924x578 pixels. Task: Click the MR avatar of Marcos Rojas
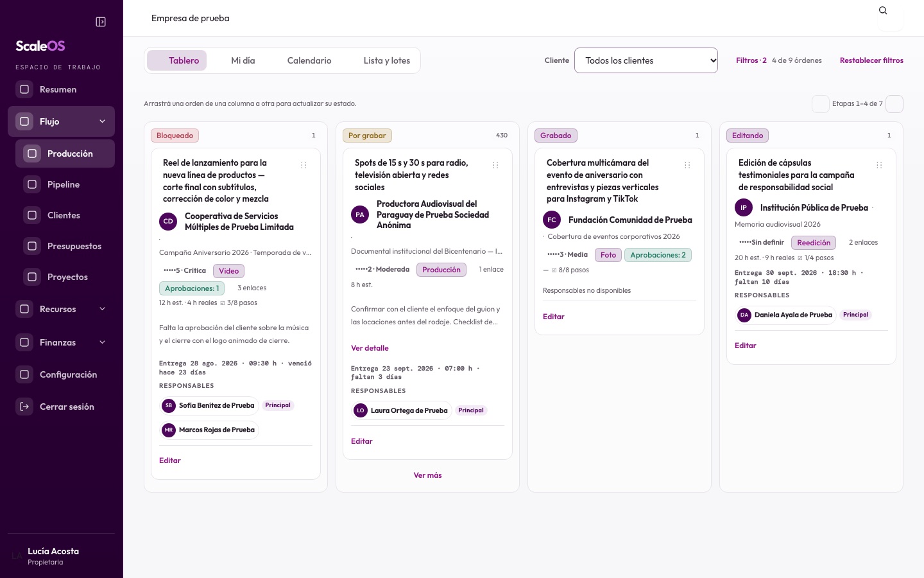click(x=169, y=430)
